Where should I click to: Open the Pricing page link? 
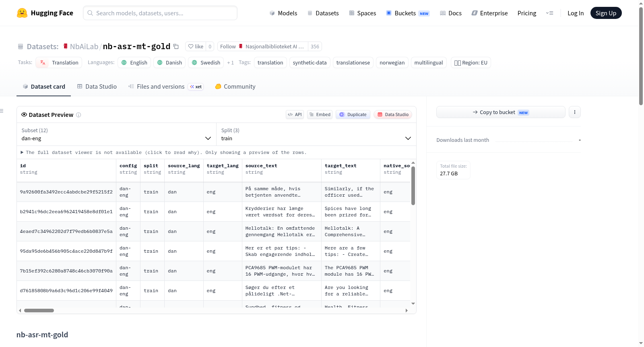point(527,13)
